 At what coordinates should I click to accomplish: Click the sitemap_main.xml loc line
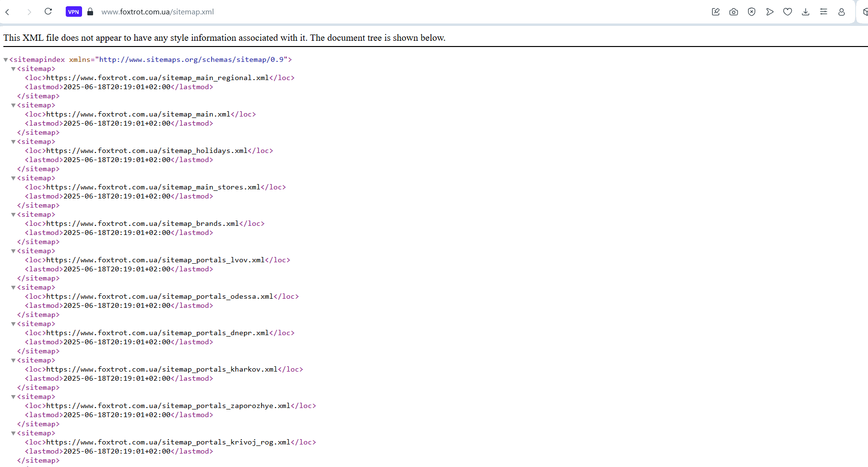[x=141, y=114]
